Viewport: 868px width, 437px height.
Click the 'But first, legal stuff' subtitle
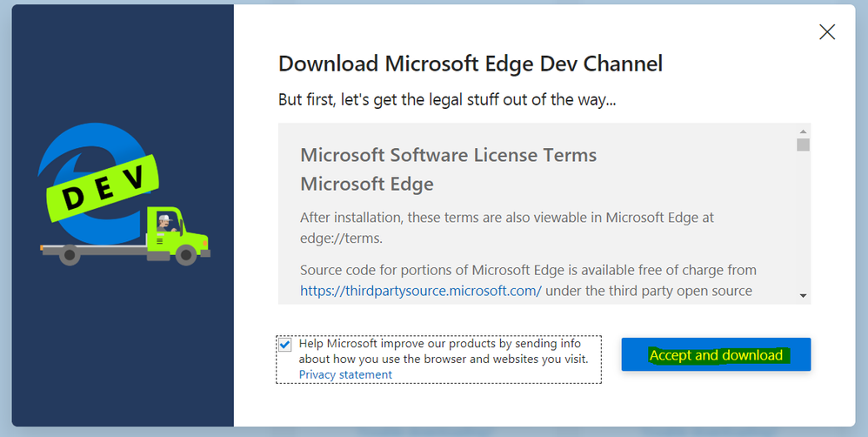(x=447, y=100)
